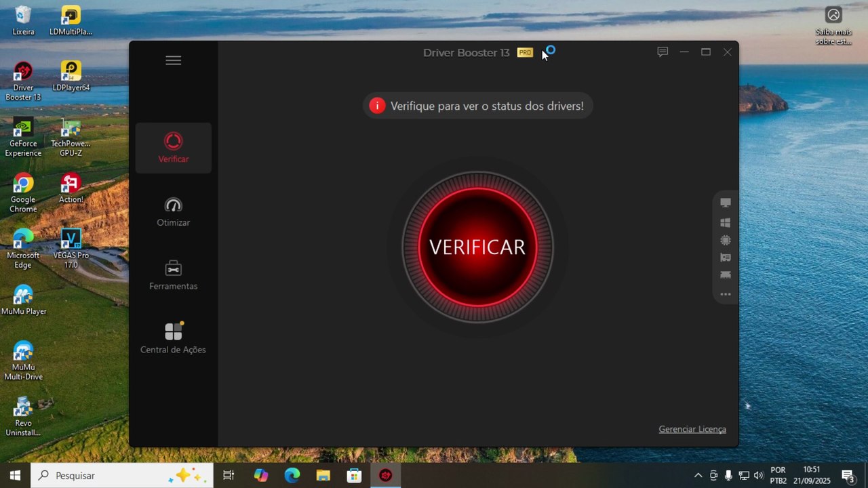Click the 'Saiba mais sobre esta imagem' desktop icon
This screenshot has height=488, width=868.
[833, 26]
